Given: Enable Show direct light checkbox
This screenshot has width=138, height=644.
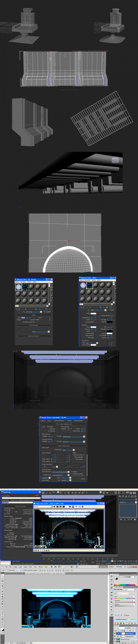Looking at the screenshot, I should point(84,457).
